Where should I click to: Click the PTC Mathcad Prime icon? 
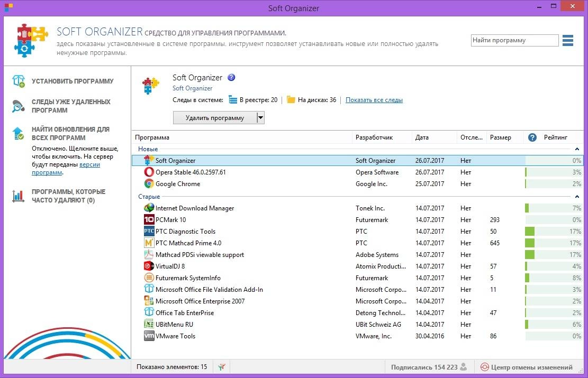[x=149, y=243]
